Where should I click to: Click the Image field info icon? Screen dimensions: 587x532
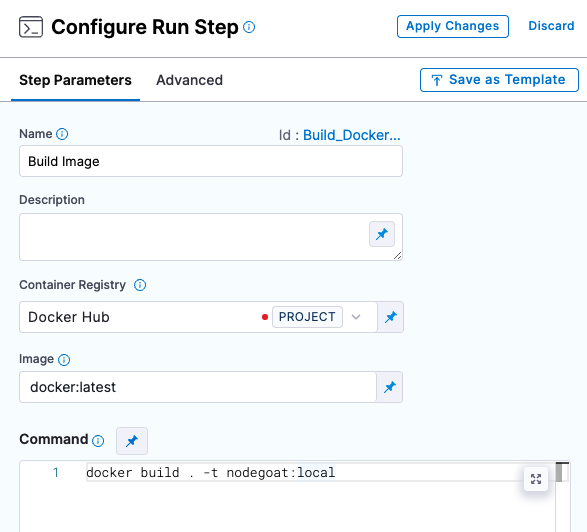[x=64, y=360]
